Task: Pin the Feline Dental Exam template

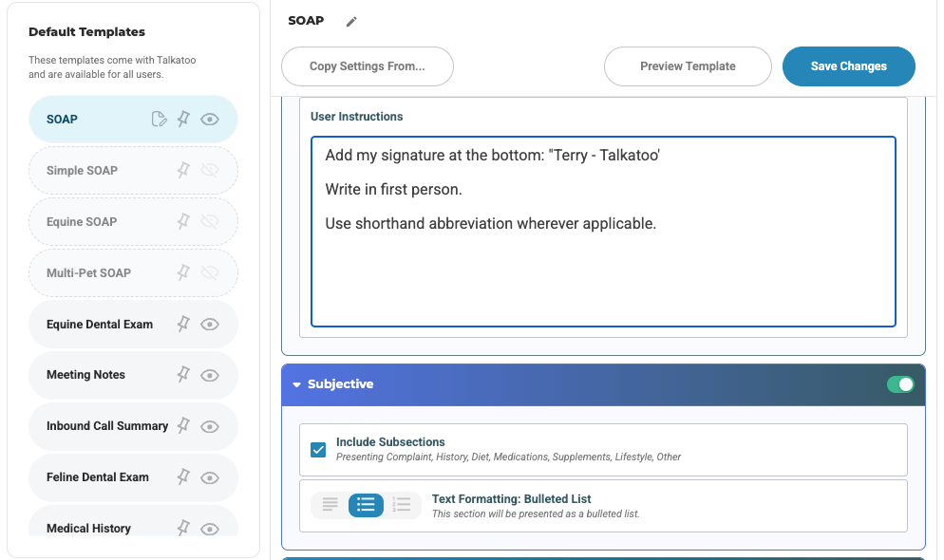Action: (183, 477)
